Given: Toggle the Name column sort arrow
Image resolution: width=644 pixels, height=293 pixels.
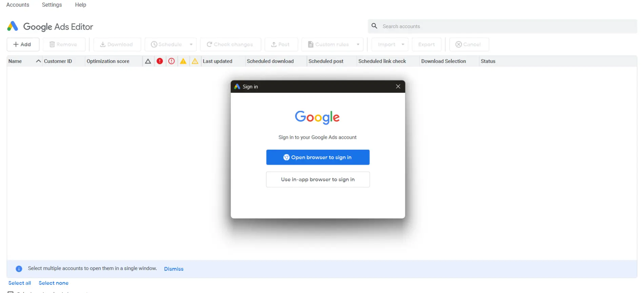Looking at the screenshot, I should click(x=38, y=61).
